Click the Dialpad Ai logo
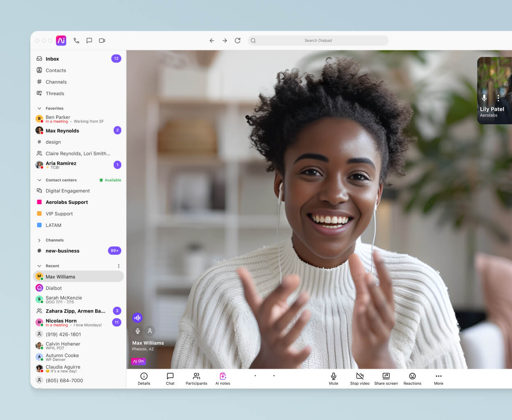512x420 pixels. 61,41
